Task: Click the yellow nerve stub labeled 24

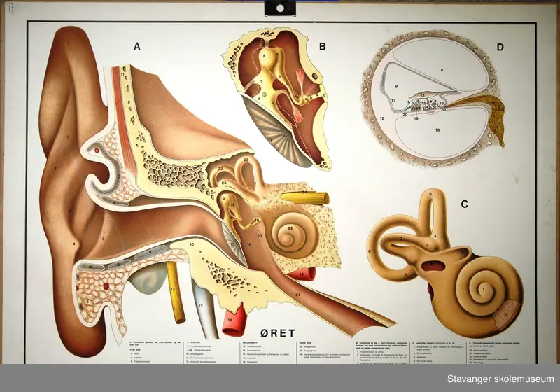Action: click(x=303, y=197)
